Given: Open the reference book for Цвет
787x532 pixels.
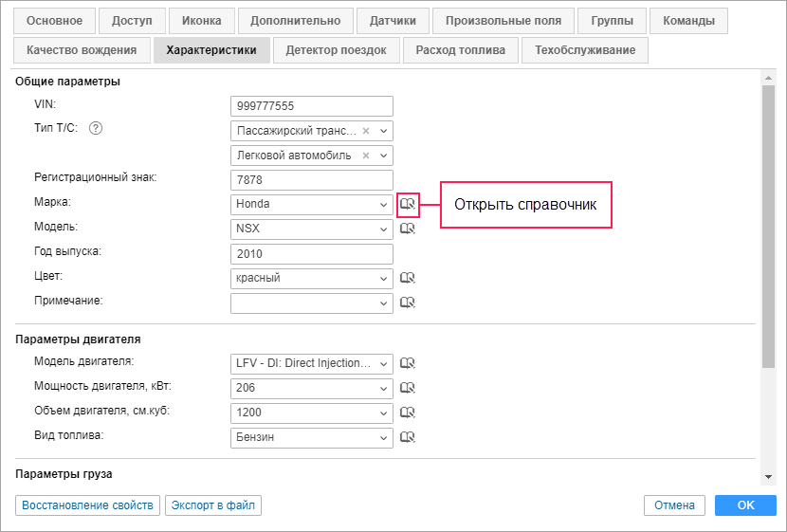Looking at the screenshot, I should 408,278.
